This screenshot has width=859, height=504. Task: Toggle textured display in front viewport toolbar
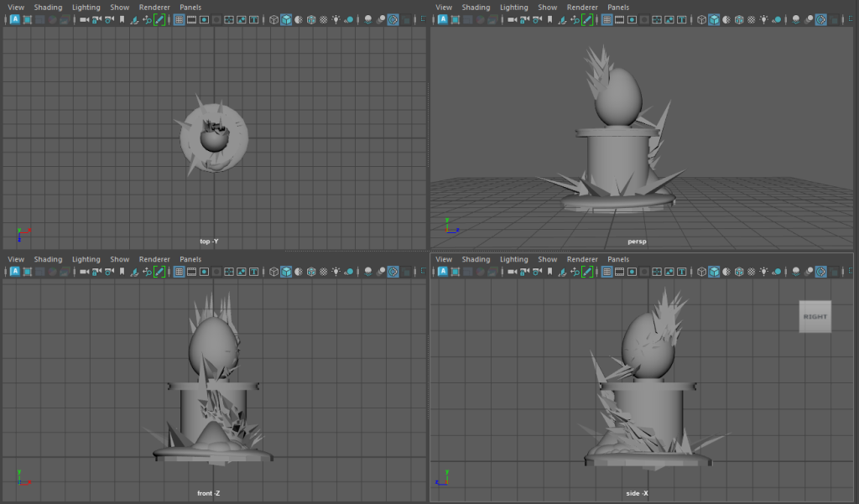click(x=324, y=272)
